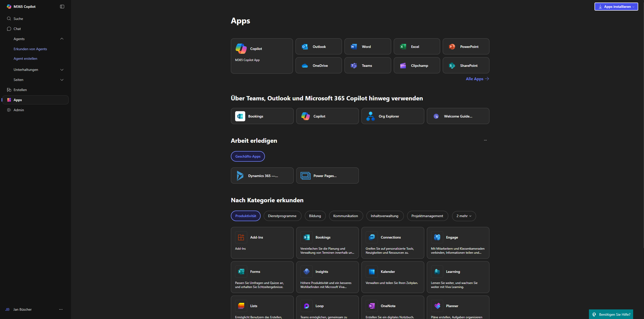Open the Outlook app tile
This screenshot has height=319, width=644.
[318, 47]
